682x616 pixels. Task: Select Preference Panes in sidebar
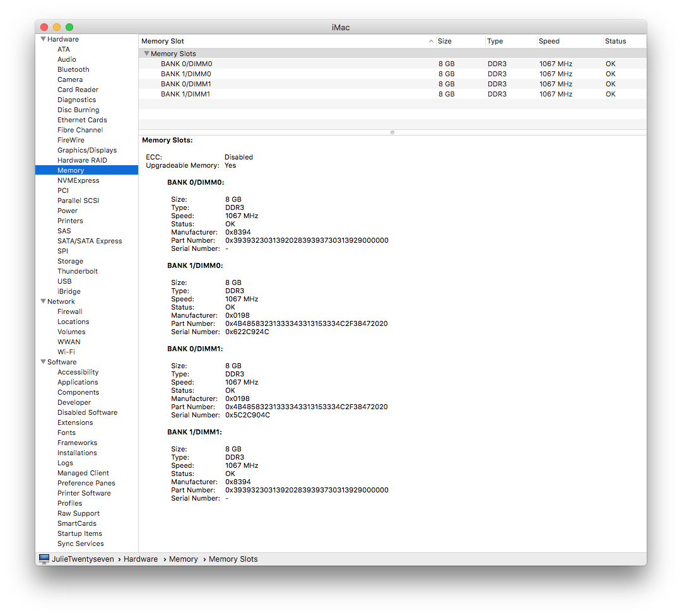tap(86, 483)
